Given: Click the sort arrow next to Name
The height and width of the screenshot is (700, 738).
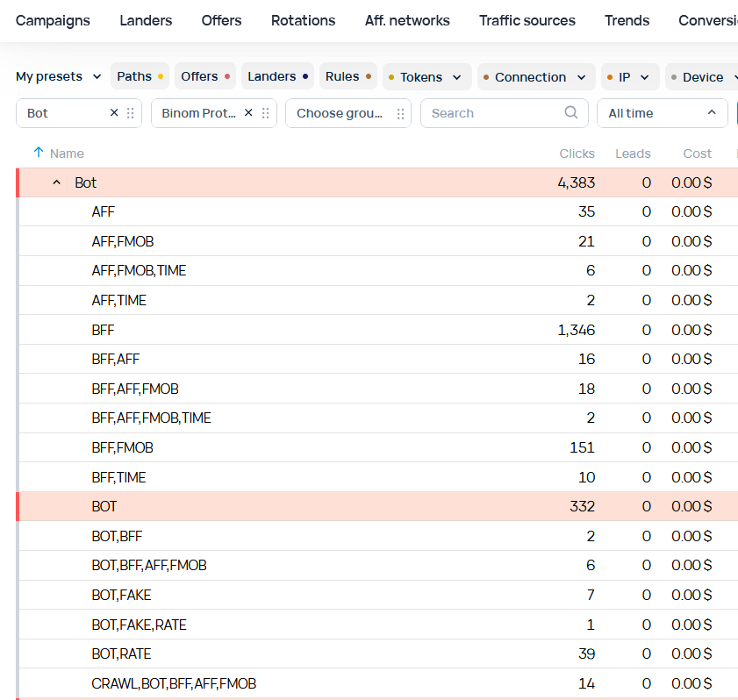Looking at the screenshot, I should (x=38, y=153).
